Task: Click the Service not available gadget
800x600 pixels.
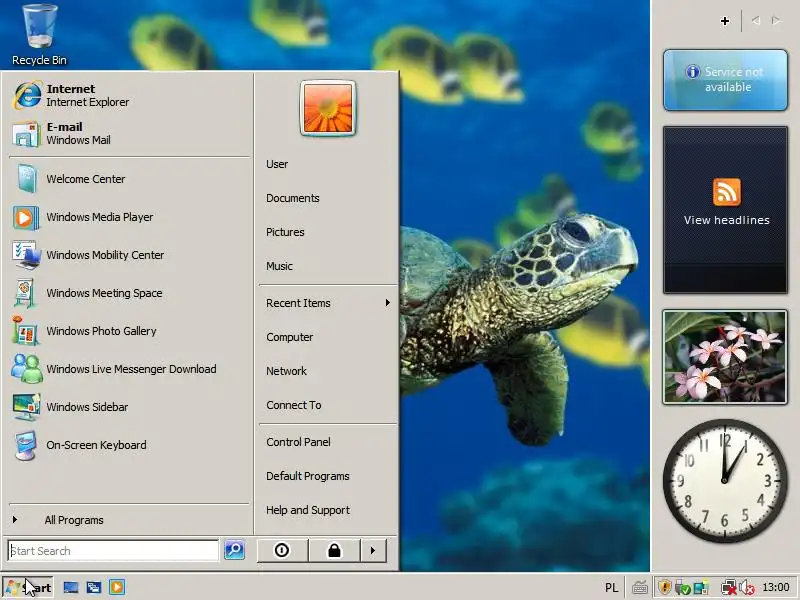Action: 726,80
